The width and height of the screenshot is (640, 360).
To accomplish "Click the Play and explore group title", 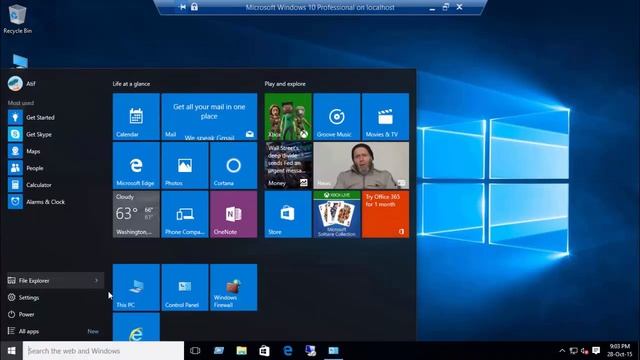I will point(285,84).
